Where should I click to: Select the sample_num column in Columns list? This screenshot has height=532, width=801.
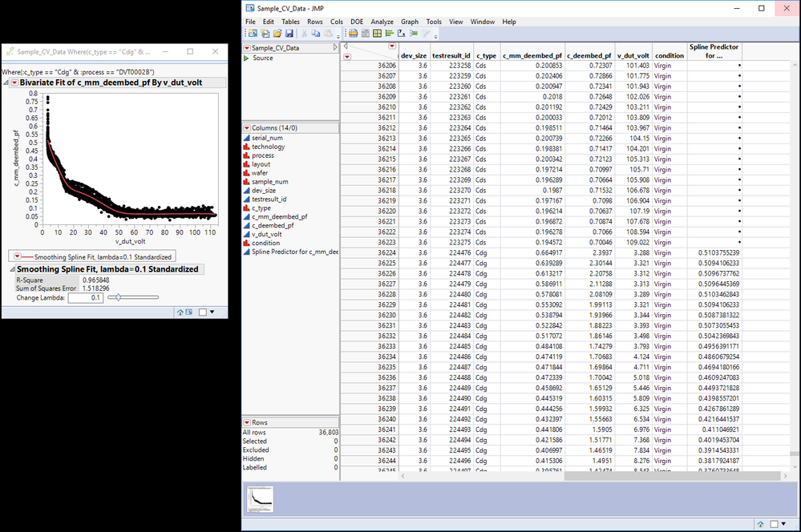(269, 182)
